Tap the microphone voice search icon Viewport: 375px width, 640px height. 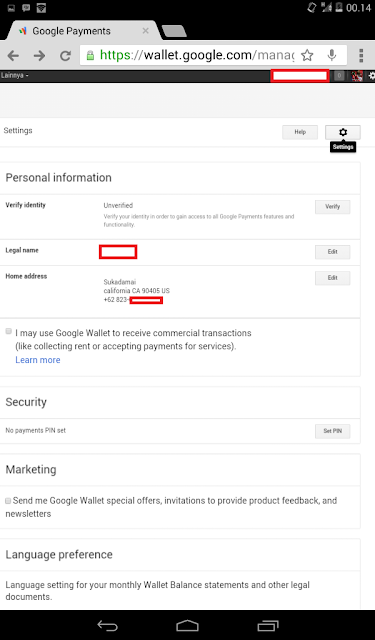[332, 55]
